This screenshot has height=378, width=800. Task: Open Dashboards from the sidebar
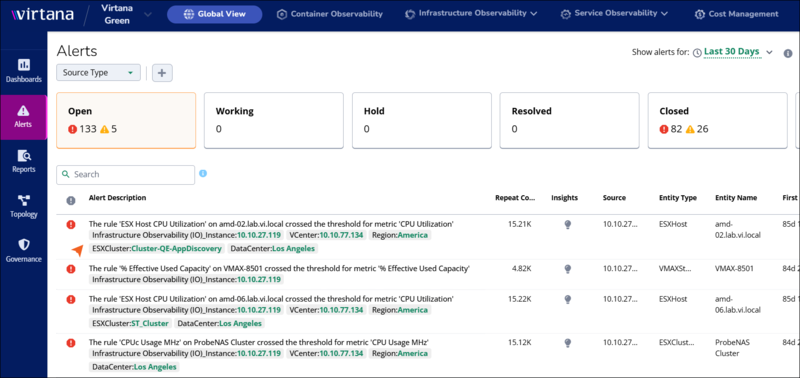(x=23, y=70)
